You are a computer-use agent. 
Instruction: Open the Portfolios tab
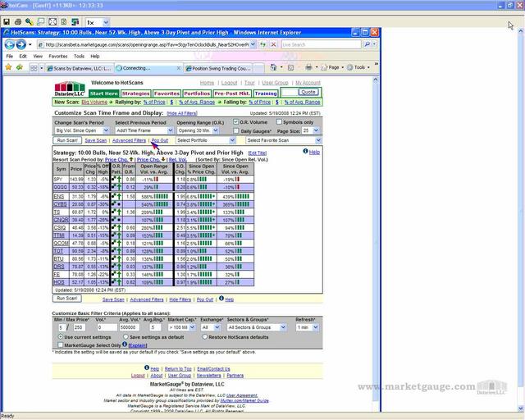pos(197,94)
